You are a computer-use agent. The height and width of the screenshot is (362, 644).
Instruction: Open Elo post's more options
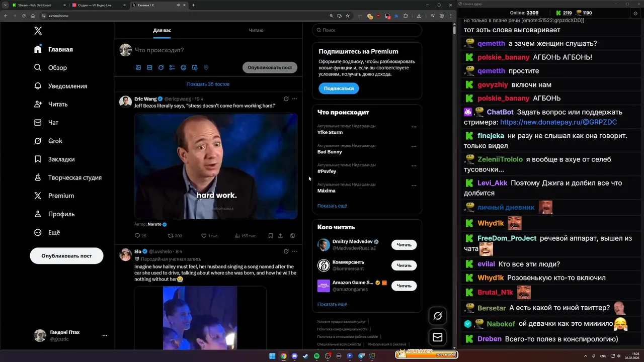tap(295, 251)
